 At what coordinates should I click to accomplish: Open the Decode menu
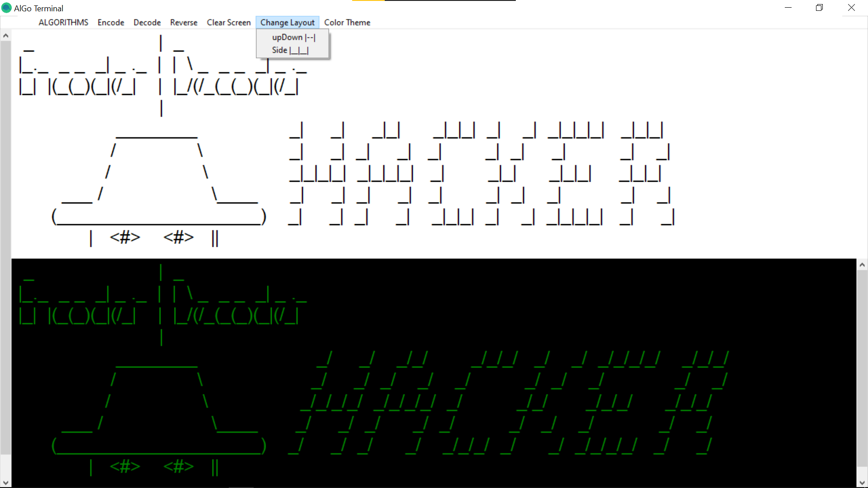tap(147, 23)
